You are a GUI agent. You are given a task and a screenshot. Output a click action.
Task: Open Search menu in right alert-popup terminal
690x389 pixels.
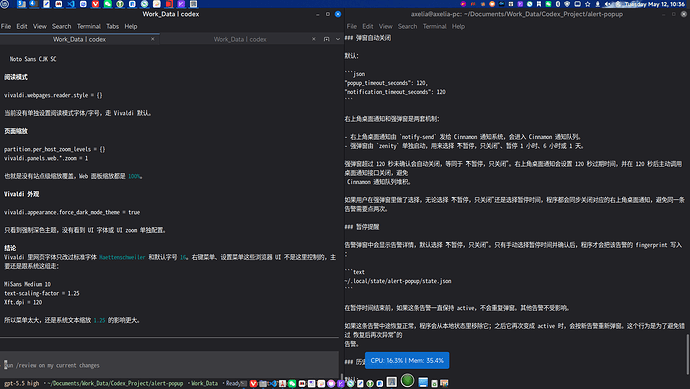coord(407,26)
